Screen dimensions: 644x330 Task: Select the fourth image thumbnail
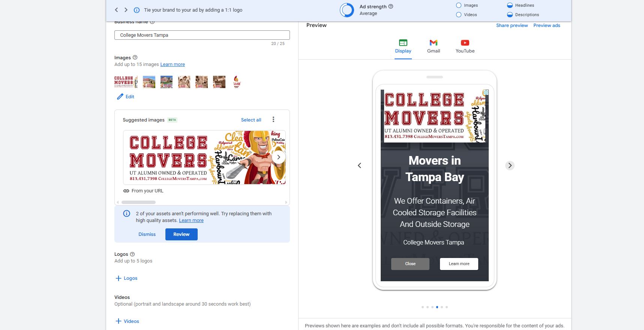[x=184, y=82]
